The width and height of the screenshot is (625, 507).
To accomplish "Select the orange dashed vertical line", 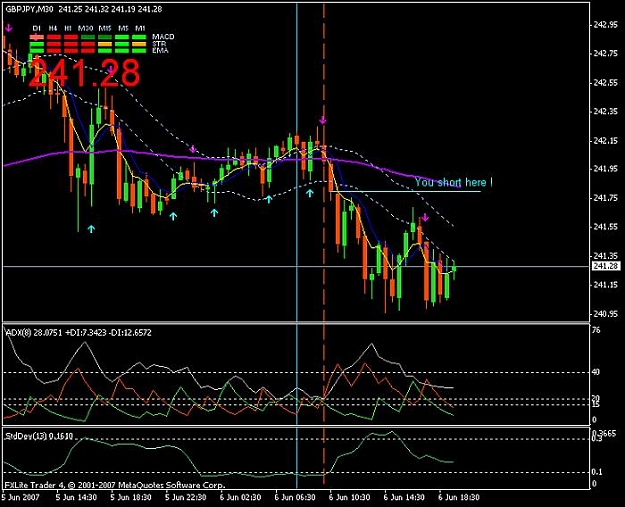I will click(x=324, y=245).
